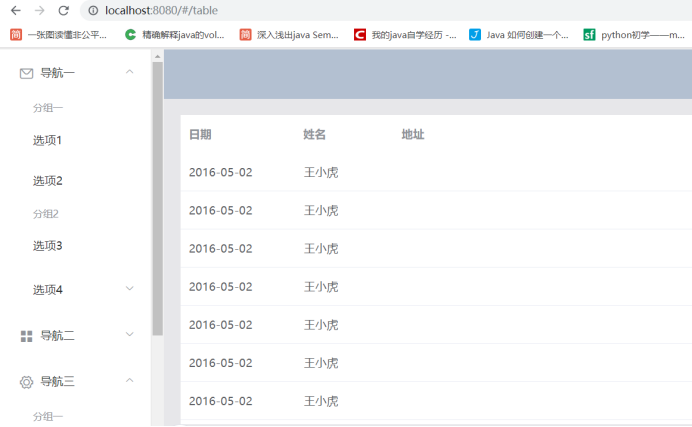Expand the 导航二 menu chevron

[129, 334]
